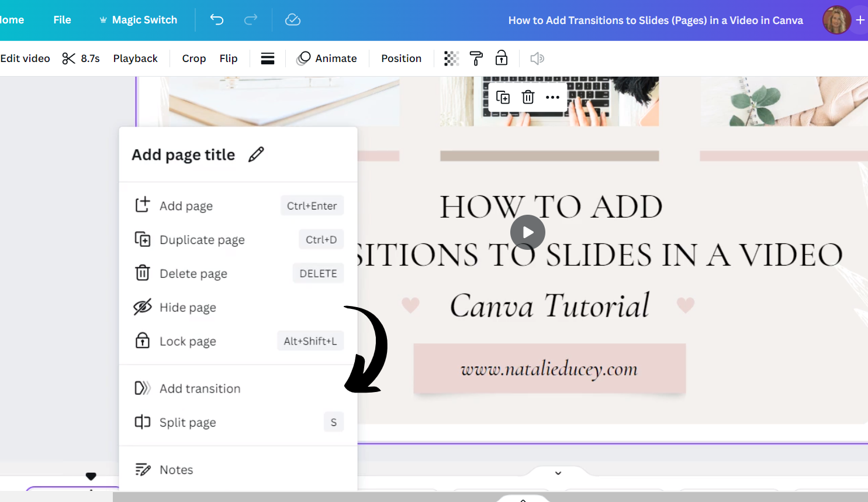868x502 pixels.
Task: Click the timeline playhead marker
Action: click(91, 476)
